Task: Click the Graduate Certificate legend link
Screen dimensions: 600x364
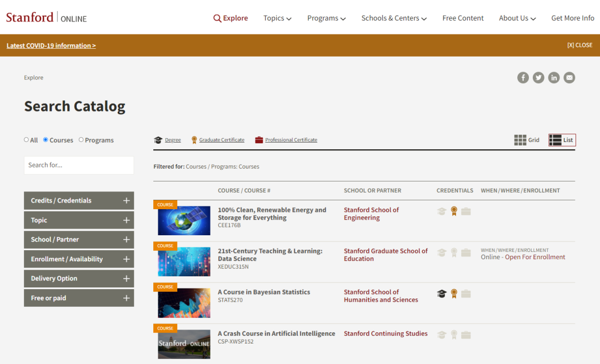Action: pos(222,140)
